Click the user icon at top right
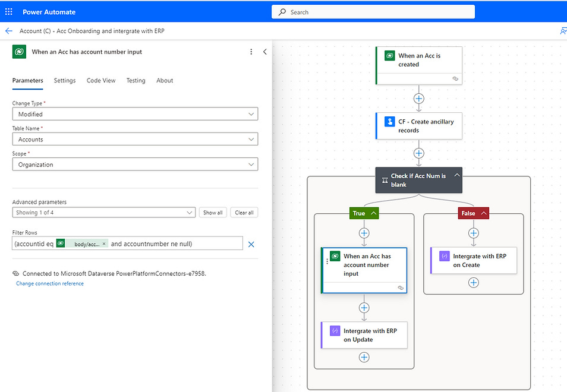567x392 pixels. point(563,31)
